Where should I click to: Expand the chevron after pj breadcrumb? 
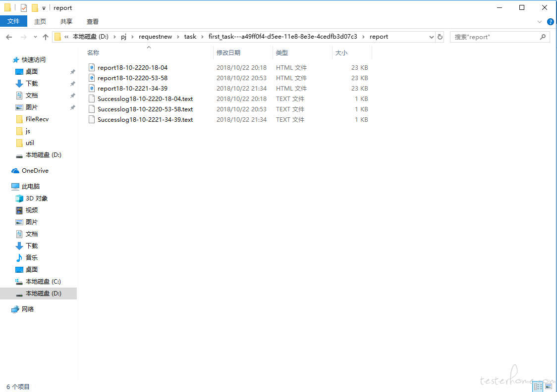click(132, 37)
